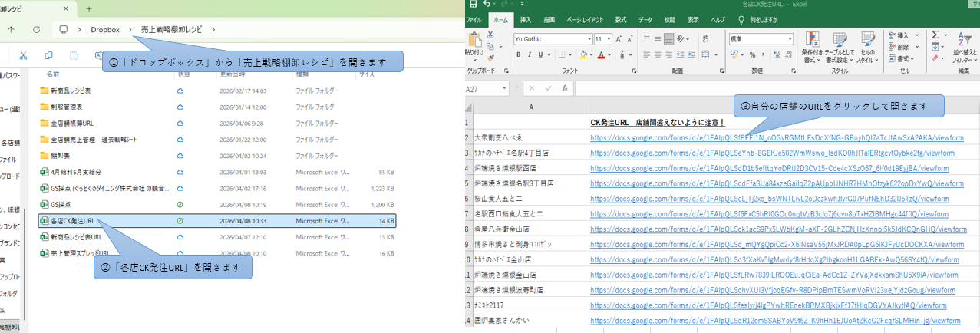This screenshot has width=980, height=333.
Task: Switch to the データ ribbon tab
Action: point(645,20)
